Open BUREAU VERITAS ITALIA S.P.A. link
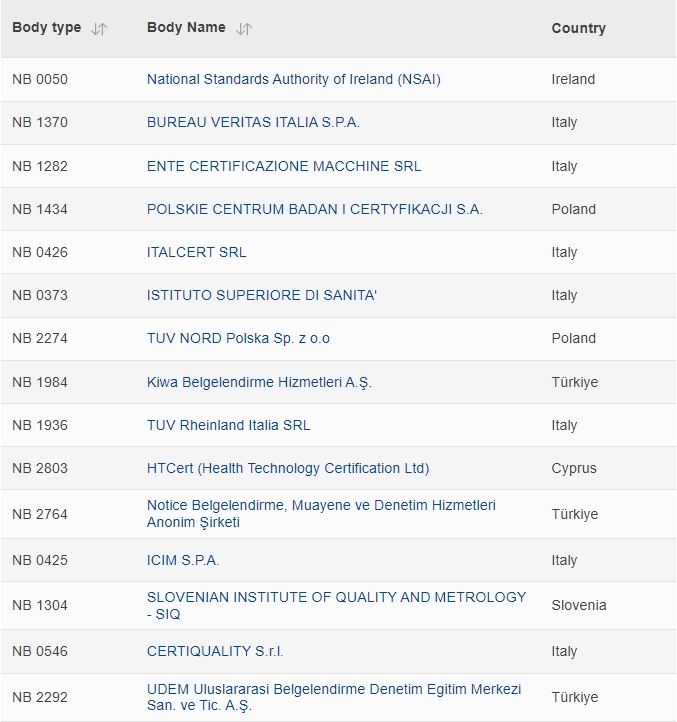The width and height of the screenshot is (677, 722). [253, 122]
